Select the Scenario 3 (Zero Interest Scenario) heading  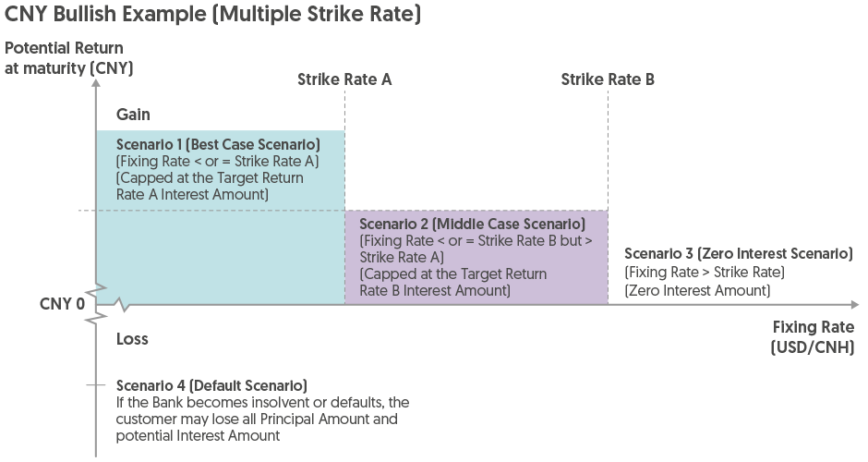click(x=738, y=254)
